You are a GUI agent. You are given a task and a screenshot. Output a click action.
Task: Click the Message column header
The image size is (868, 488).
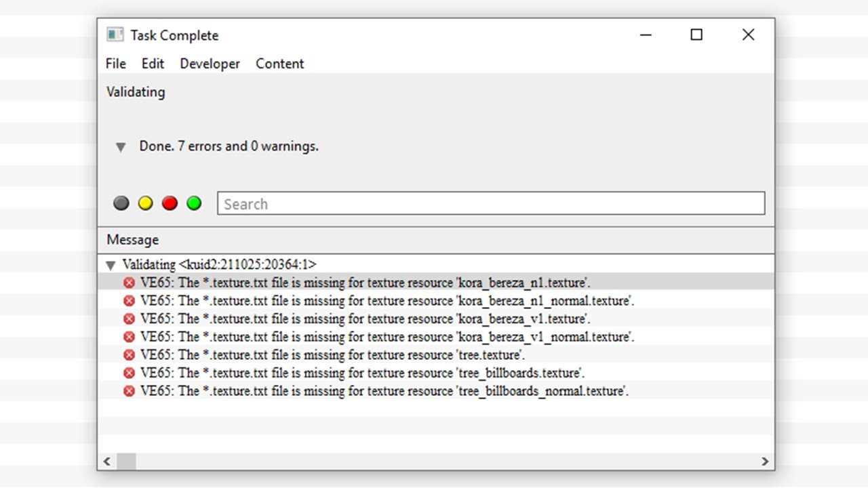pos(133,240)
